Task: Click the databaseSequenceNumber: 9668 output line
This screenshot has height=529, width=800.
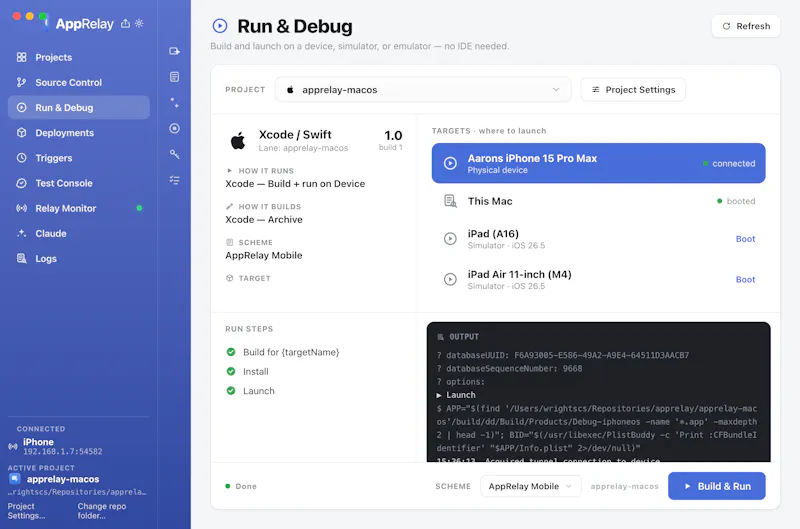Action: tap(509, 368)
